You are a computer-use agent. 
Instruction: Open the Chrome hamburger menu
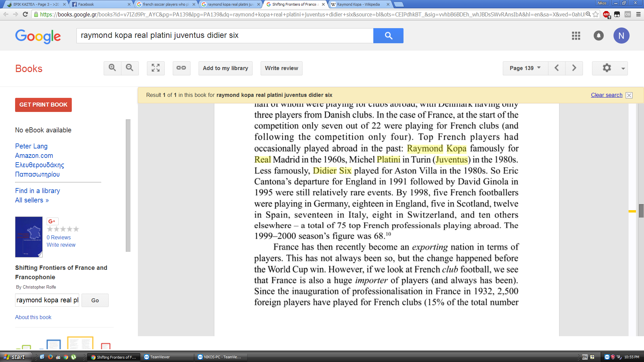coord(638,14)
